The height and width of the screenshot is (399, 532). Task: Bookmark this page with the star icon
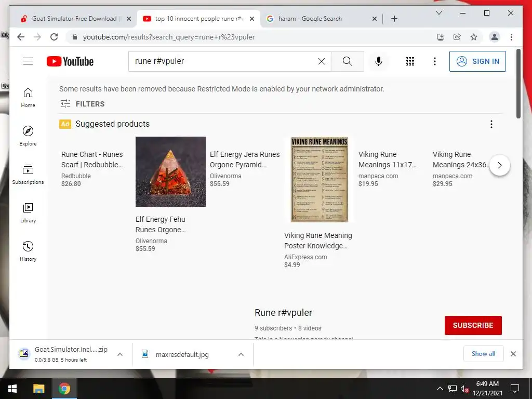(474, 37)
